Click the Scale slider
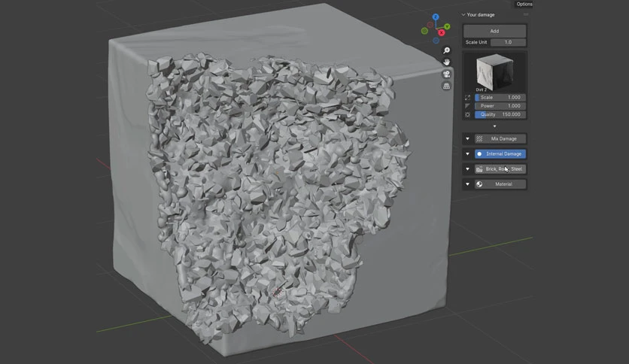Screen dimensions: 629x364 500,98
